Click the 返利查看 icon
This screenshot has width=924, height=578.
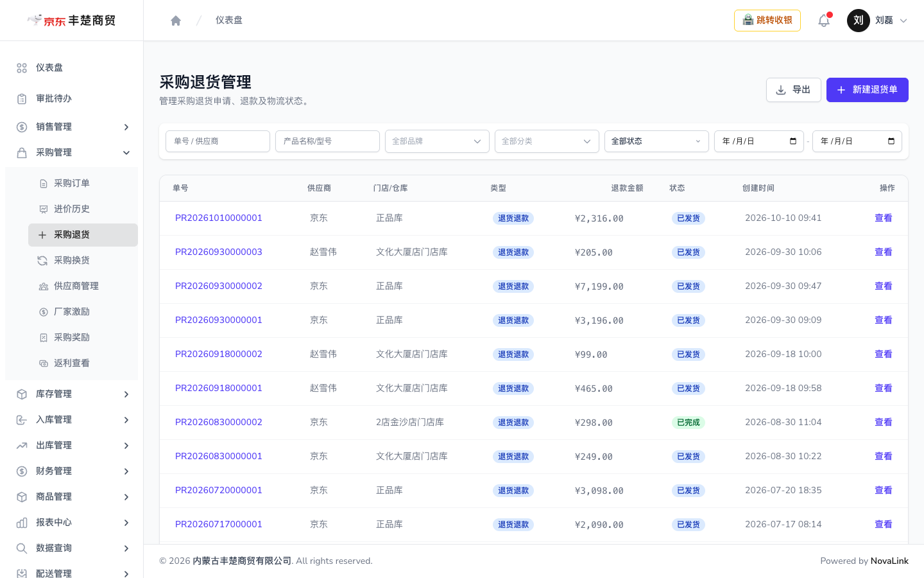[44, 363]
